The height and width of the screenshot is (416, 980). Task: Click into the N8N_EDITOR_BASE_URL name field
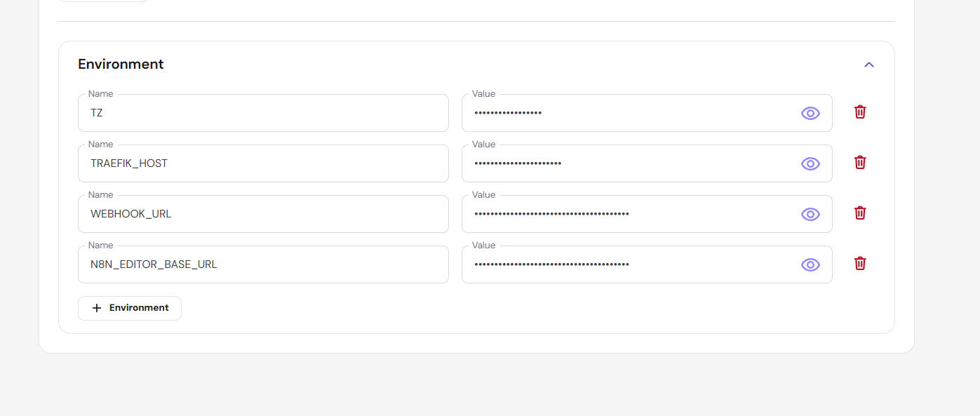(x=263, y=264)
